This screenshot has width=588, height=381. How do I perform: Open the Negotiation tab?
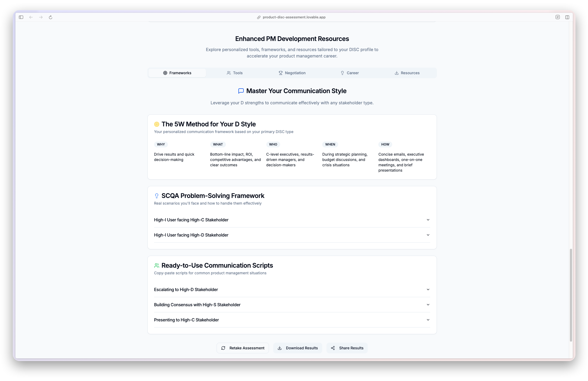pos(292,73)
